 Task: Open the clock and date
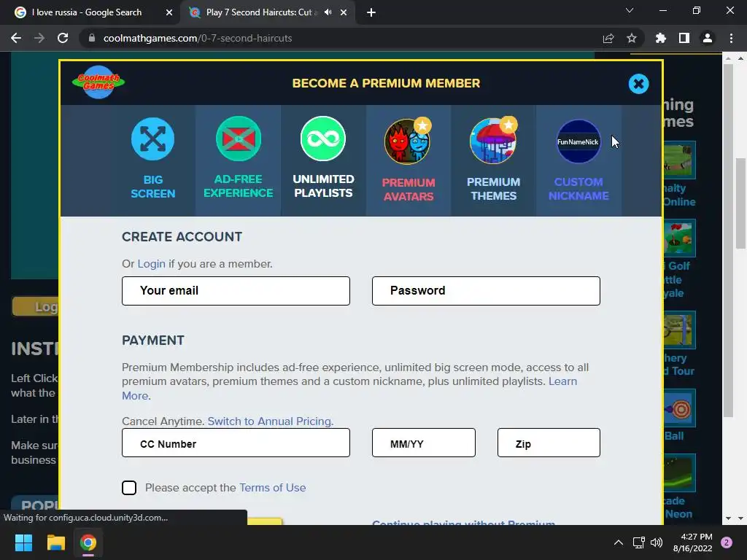coord(693,542)
